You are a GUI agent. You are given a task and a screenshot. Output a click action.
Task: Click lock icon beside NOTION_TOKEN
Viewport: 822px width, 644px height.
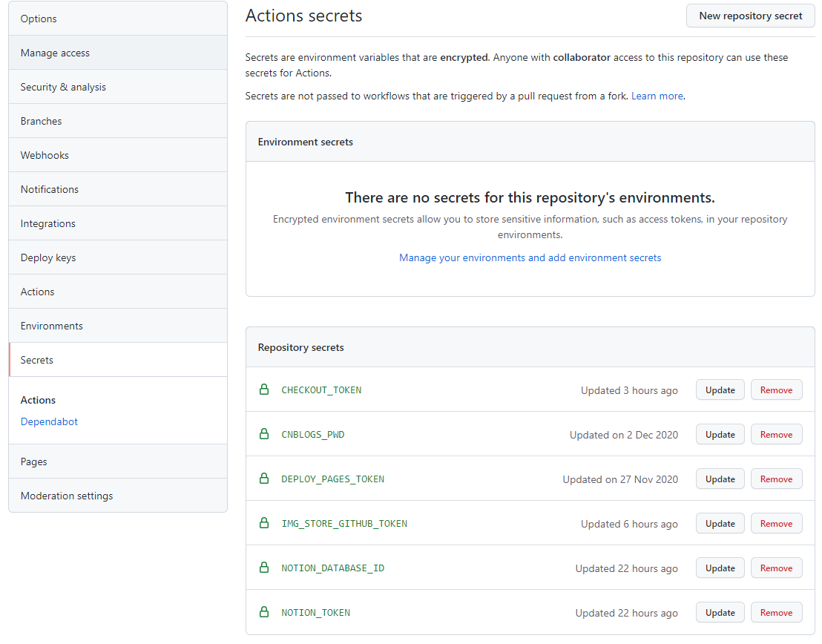point(263,612)
